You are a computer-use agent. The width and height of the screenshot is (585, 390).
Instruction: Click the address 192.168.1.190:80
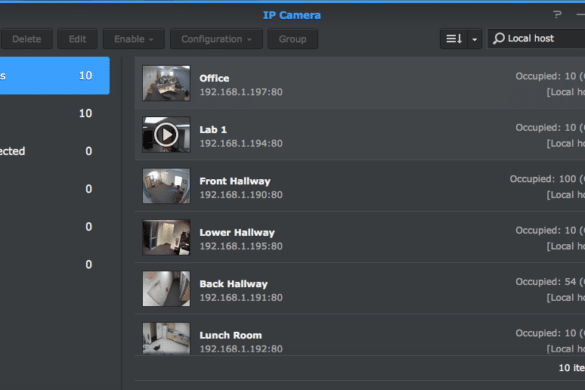tap(241, 195)
